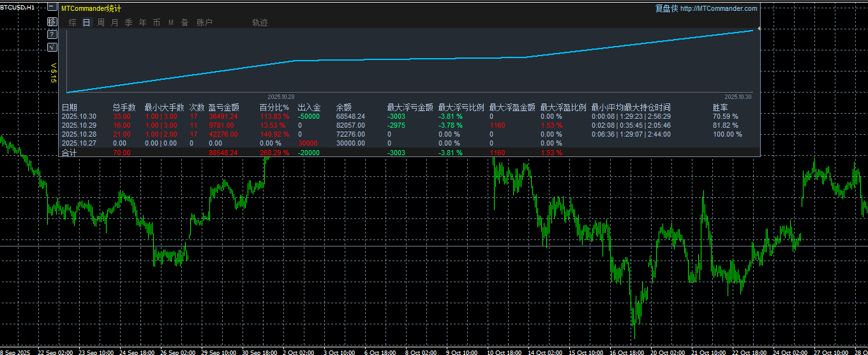Click the 合计 totals row label
Viewport: 868px width, 355px height.
coord(69,153)
